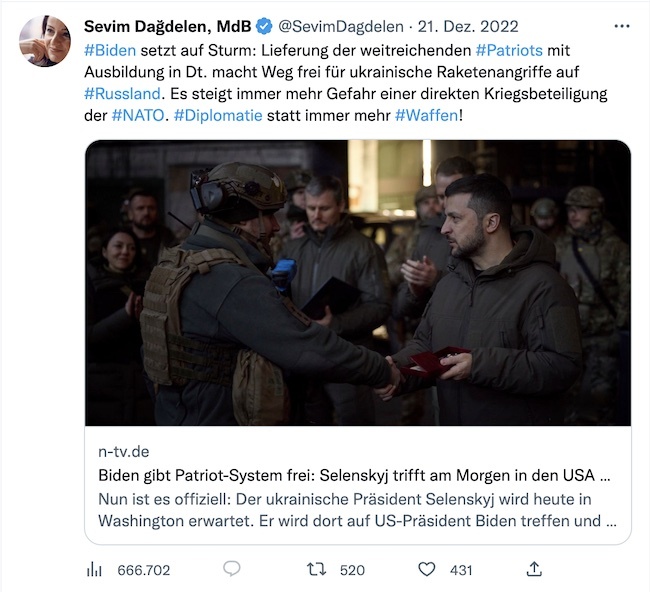This screenshot has width=650, height=592.
Task: Open Sevim Dağdelen's profile avatar
Action: point(45,41)
